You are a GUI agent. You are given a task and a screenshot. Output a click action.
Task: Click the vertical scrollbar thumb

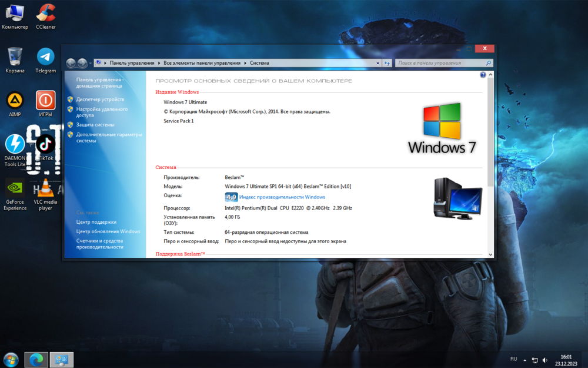[x=490, y=132]
